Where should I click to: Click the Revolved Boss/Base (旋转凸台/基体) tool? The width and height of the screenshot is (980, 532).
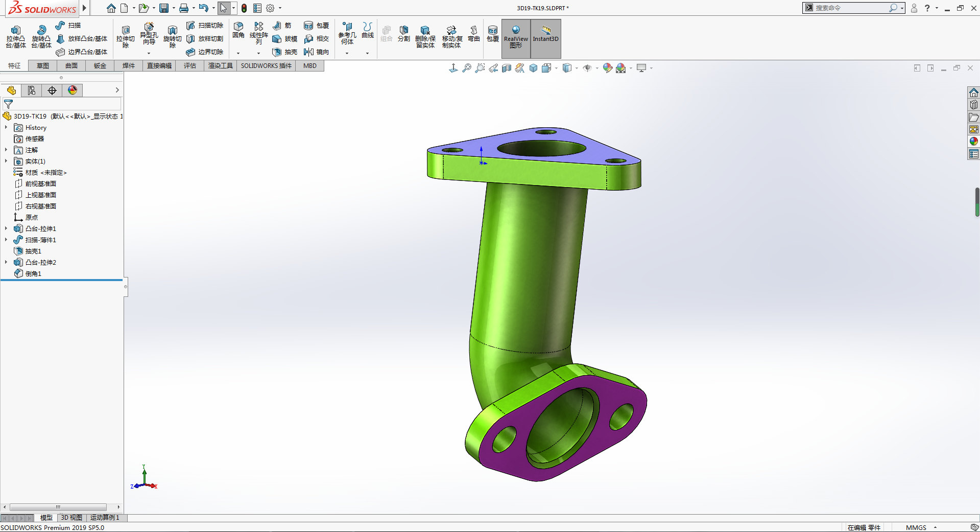click(41, 37)
